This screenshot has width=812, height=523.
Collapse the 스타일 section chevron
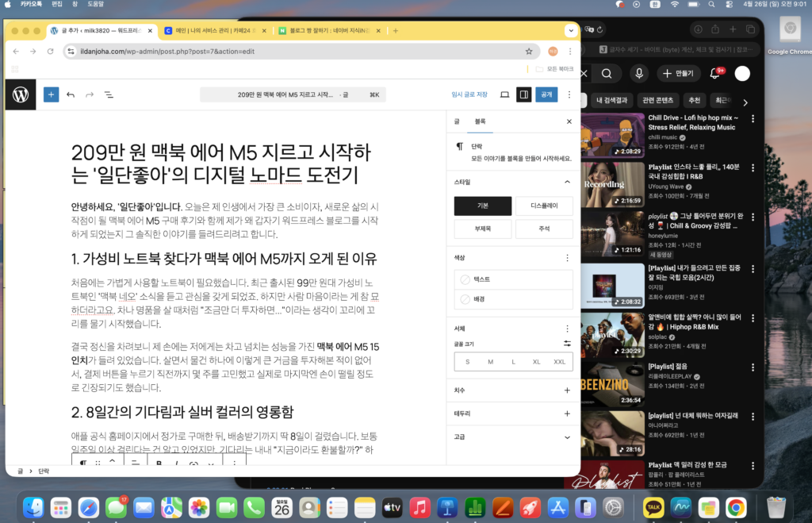567,182
